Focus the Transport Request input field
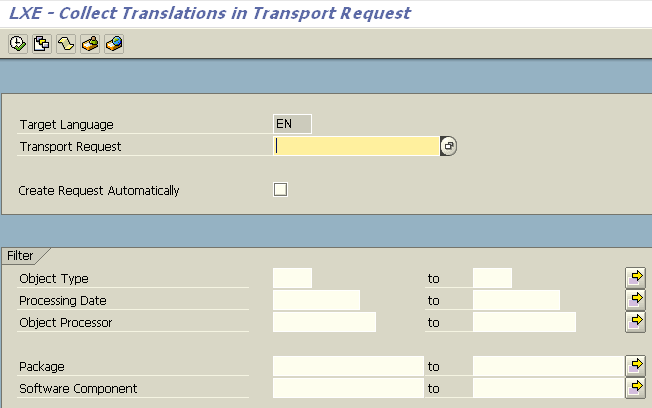Screen dimensions: 652x408 pos(356,146)
